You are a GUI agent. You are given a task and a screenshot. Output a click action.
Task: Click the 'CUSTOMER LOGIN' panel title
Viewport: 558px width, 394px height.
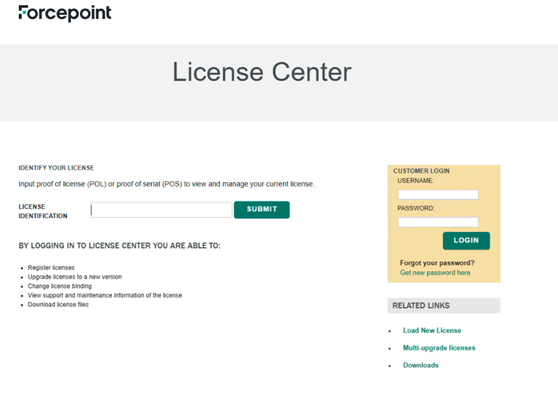tap(421, 171)
